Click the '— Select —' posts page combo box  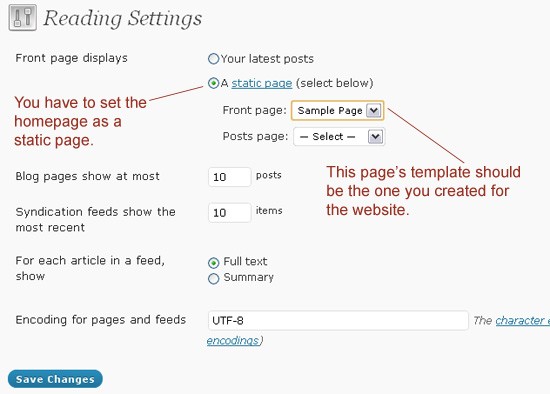click(339, 136)
